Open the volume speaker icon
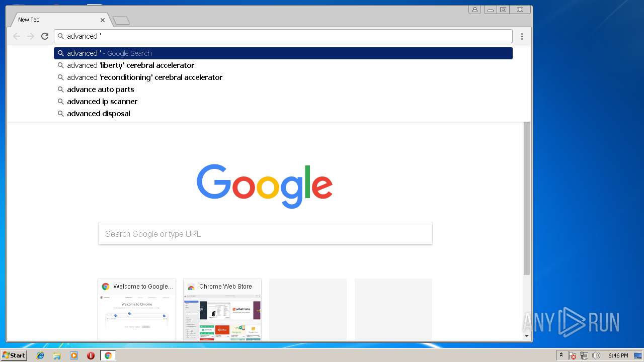The width and height of the screenshot is (644, 362). pos(596,356)
